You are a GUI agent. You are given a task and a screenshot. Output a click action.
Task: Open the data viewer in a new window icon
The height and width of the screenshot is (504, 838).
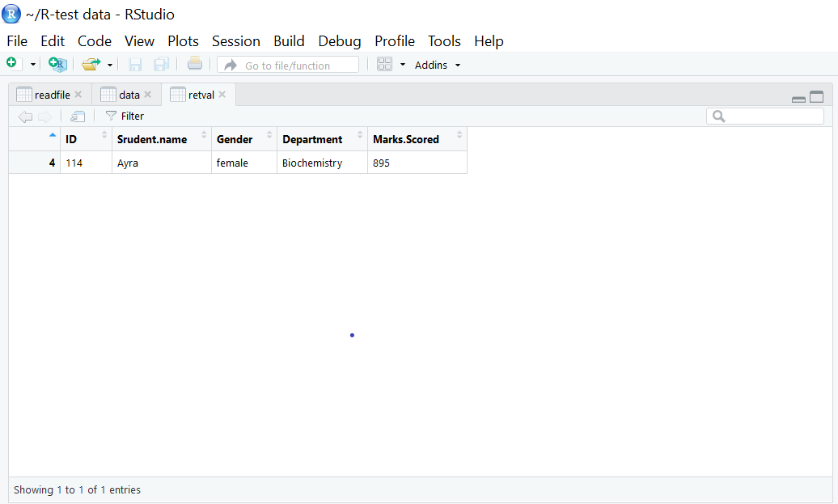tap(77, 116)
